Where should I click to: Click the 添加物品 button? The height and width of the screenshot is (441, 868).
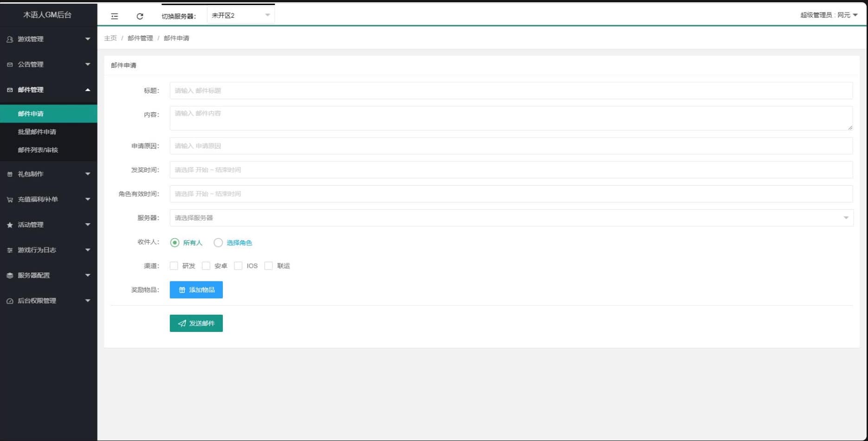coord(196,290)
